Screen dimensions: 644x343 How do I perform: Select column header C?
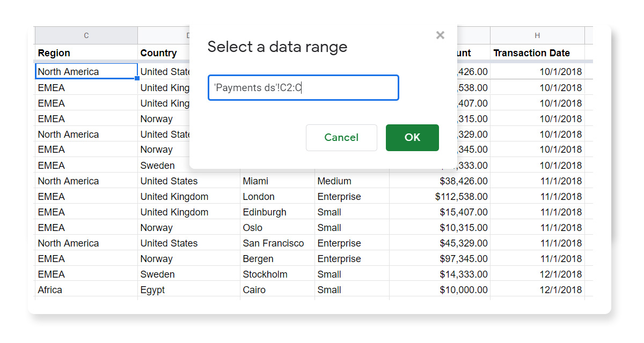pos(86,35)
